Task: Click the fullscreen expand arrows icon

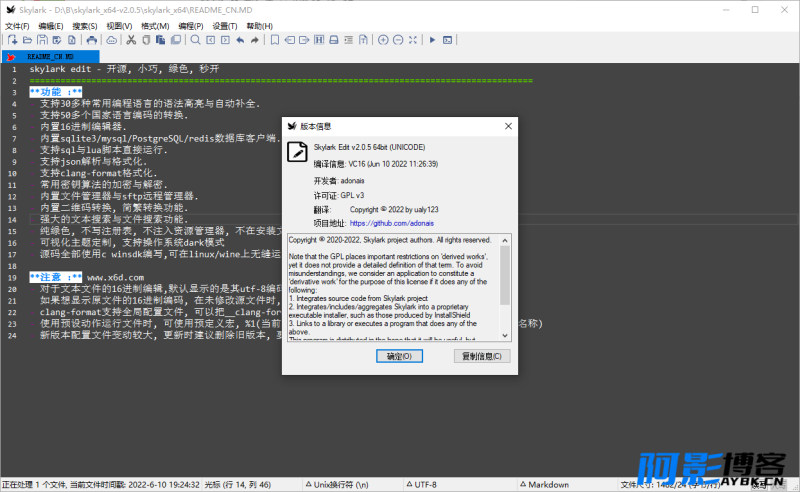Action: (x=413, y=40)
